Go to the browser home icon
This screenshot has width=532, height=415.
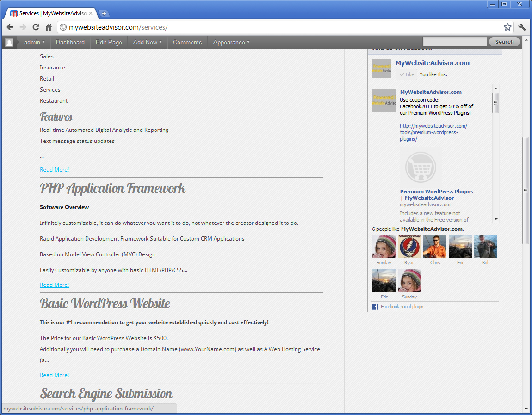49,27
